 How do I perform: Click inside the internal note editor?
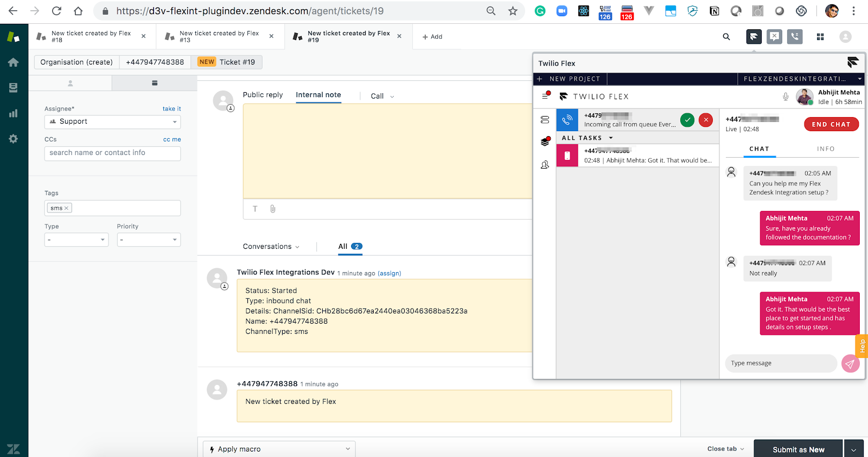(387, 151)
